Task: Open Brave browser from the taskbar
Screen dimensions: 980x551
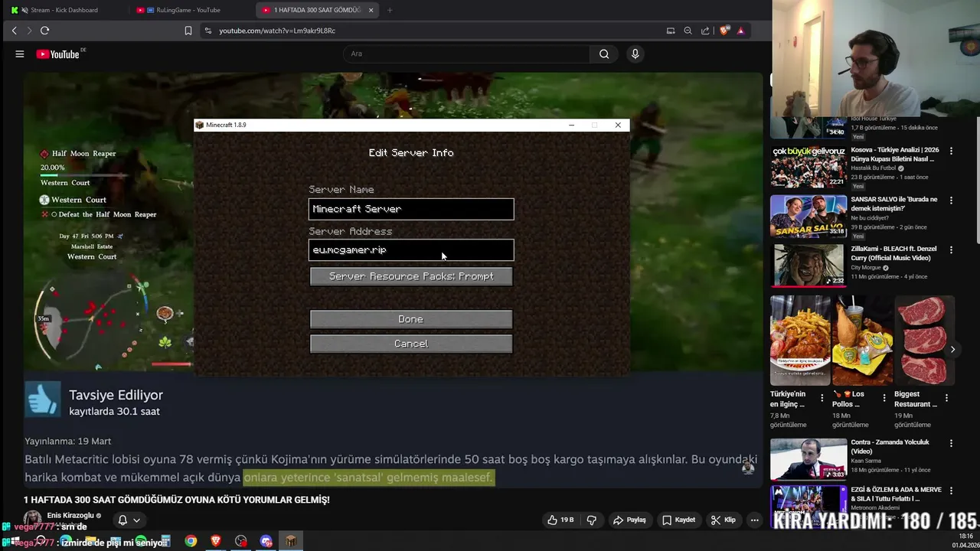Action: 216,541
